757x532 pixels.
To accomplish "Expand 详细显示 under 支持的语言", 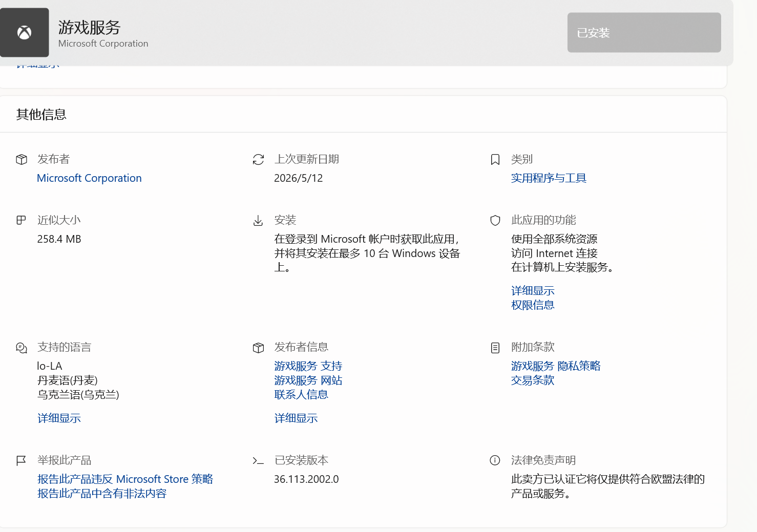I will click(59, 418).
